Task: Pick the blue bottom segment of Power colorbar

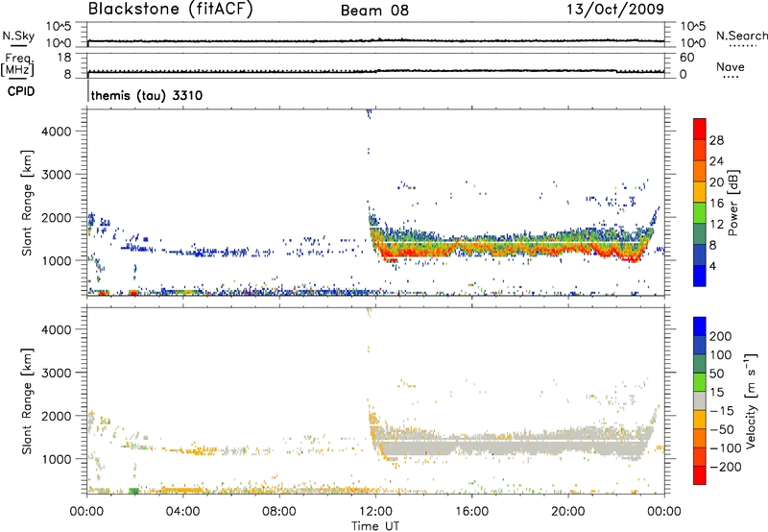Action: coord(700,276)
